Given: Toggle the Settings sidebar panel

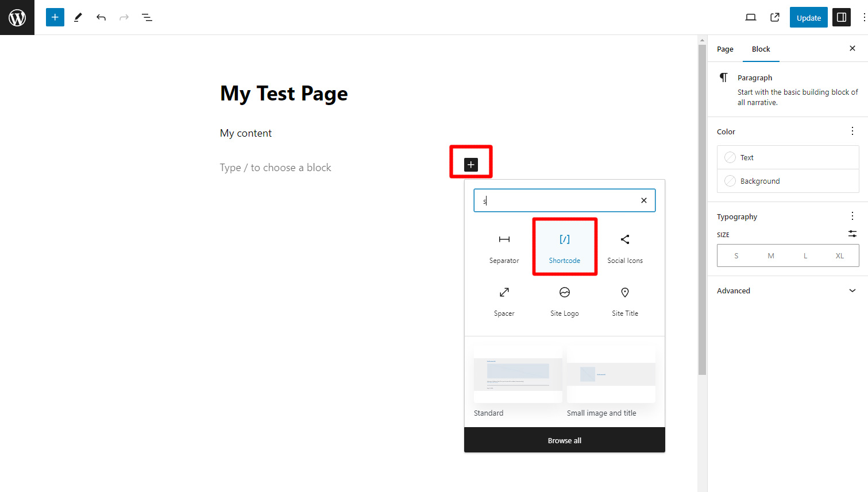Looking at the screenshot, I should click(x=842, y=17).
